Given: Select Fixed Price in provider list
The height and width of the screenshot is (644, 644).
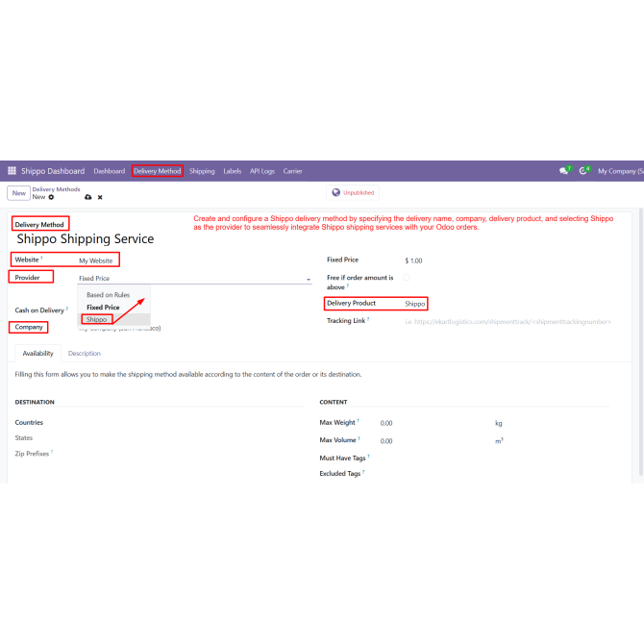Looking at the screenshot, I should (x=103, y=308).
